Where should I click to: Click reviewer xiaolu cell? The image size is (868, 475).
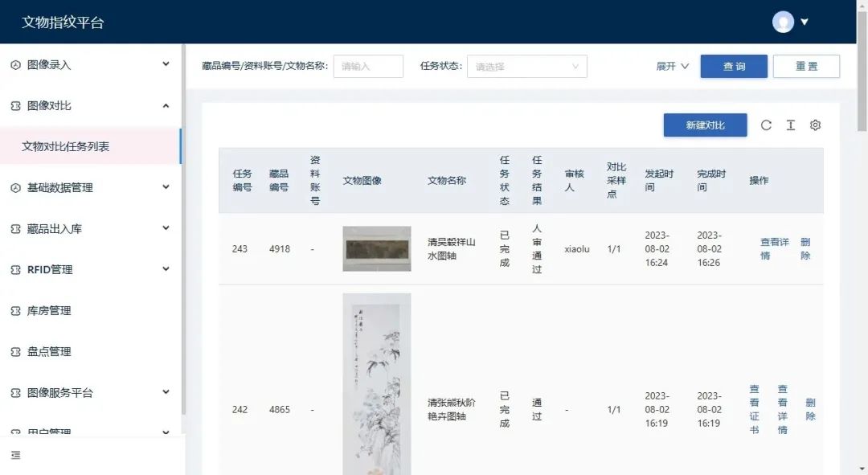(577, 249)
